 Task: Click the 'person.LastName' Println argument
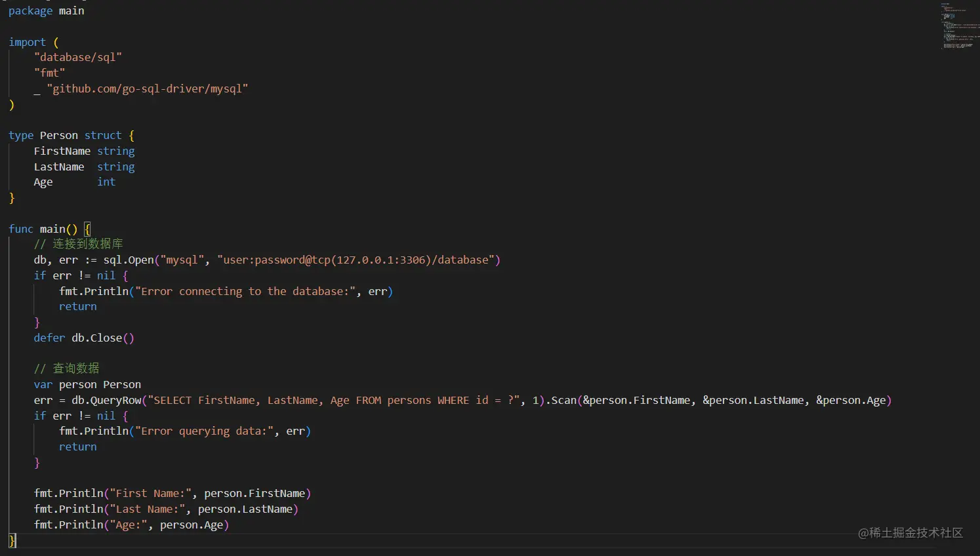tap(245, 509)
